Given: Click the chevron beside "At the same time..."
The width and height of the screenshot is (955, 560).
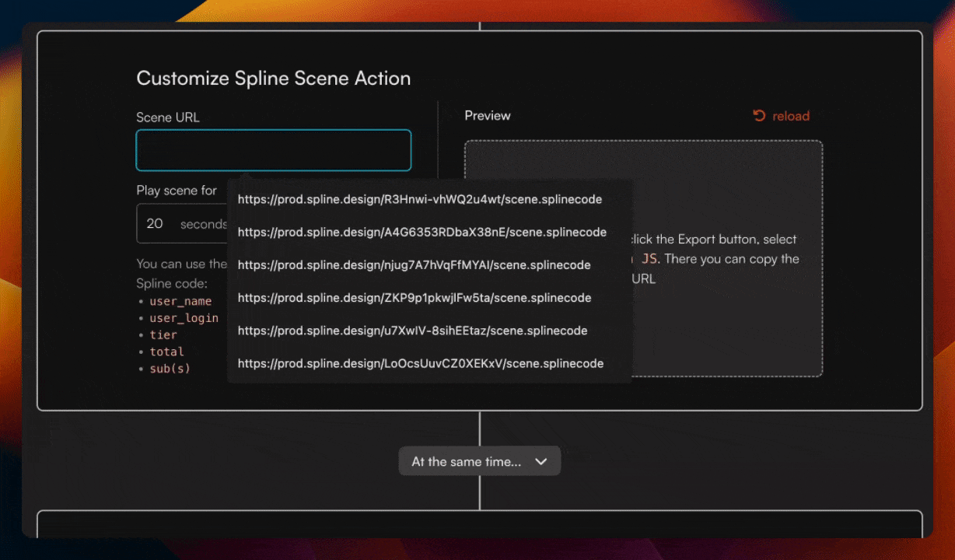Looking at the screenshot, I should click(x=541, y=461).
